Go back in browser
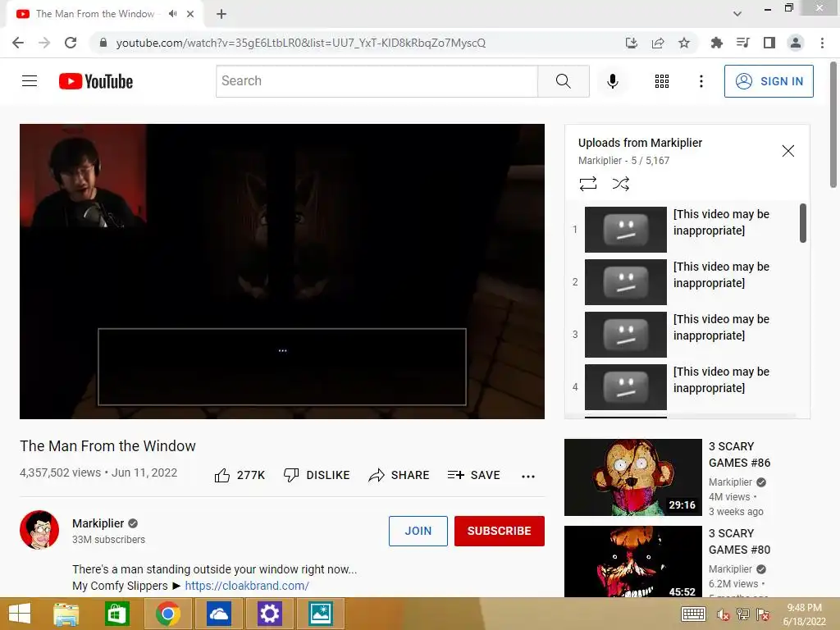Viewport: 840px width, 630px height. tap(18, 43)
